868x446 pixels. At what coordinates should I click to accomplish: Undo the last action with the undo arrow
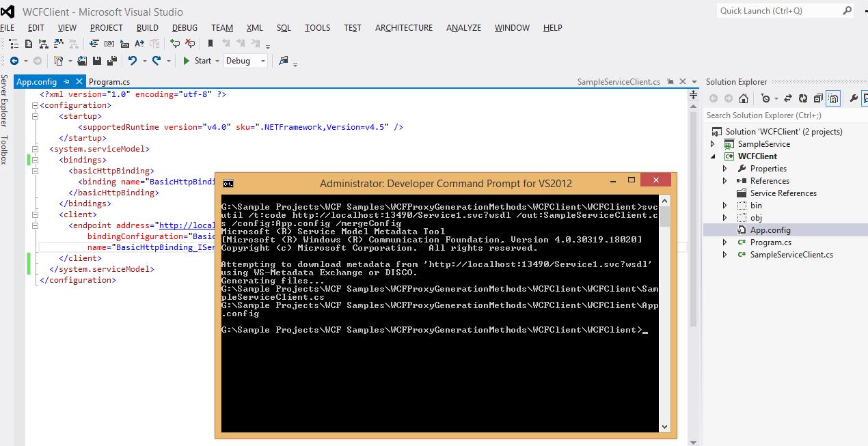point(133,61)
